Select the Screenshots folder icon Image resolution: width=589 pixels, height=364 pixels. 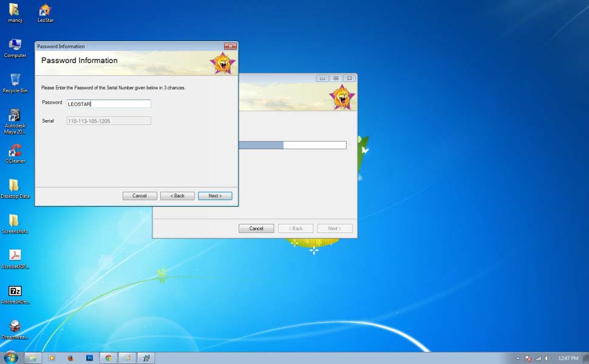point(15,224)
